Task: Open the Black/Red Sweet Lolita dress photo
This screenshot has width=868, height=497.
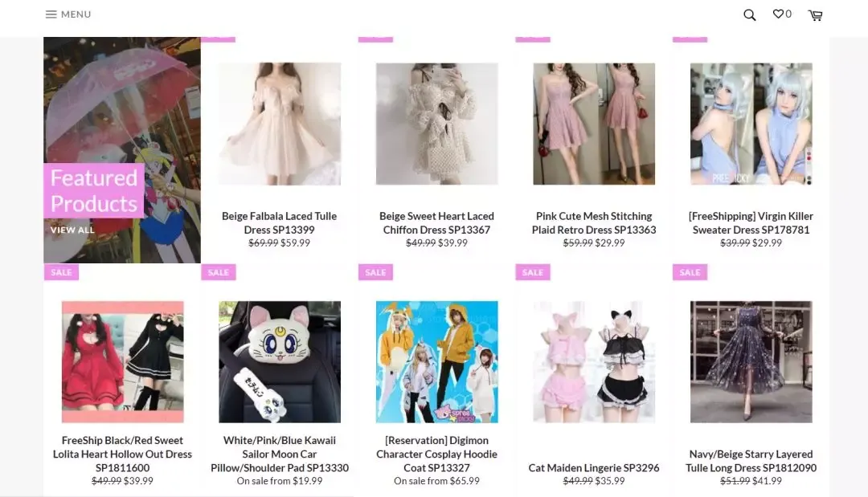Action: click(122, 361)
